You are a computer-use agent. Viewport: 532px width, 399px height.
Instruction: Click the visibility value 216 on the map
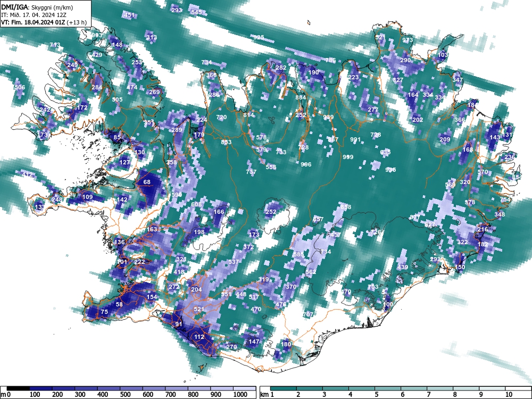[483, 229]
